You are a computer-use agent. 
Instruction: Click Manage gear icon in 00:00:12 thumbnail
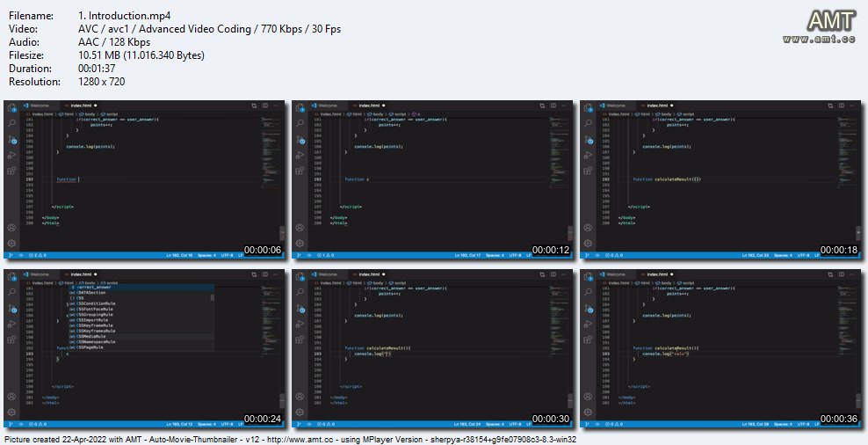[x=300, y=244]
